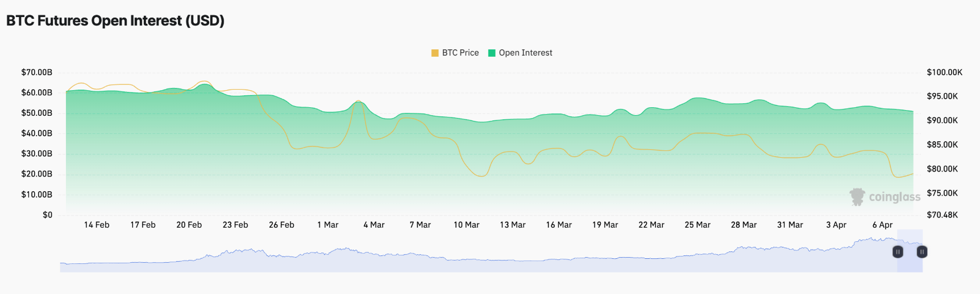Screen dimensions: 980x294
Task: Click the left range slider pause handle
Action: point(898,251)
